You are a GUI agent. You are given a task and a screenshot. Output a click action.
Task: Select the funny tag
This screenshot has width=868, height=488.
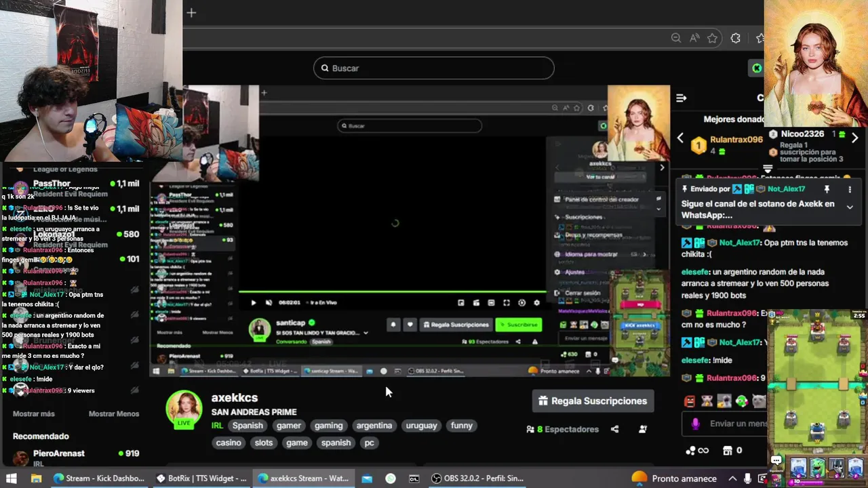click(x=462, y=426)
